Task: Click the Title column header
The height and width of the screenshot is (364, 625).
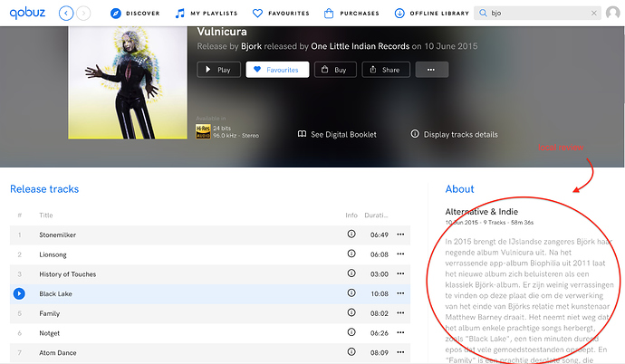Action: pos(46,216)
